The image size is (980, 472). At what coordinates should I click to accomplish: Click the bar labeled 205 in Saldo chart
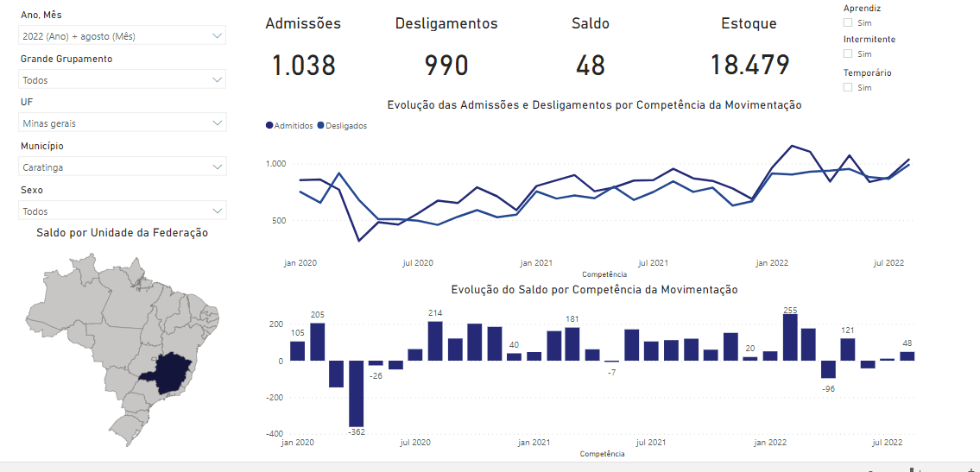[x=317, y=342]
